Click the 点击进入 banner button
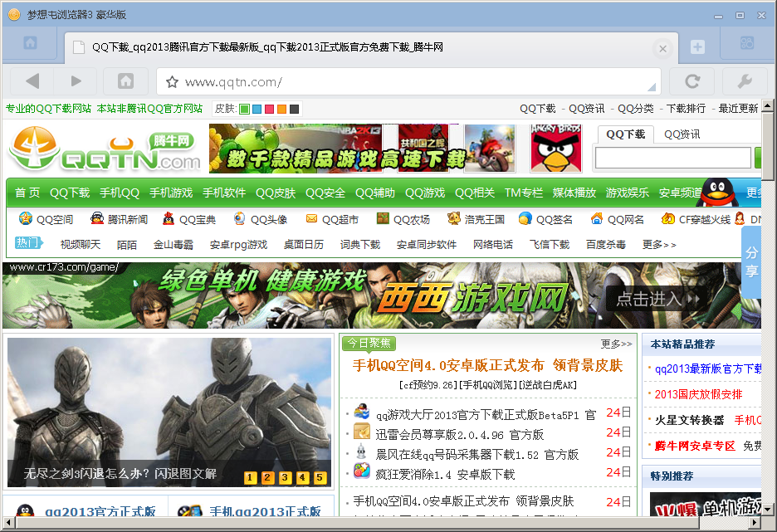The height and width of the screenshot is (532, 777). pyautogui.click(x=655, y=299)
